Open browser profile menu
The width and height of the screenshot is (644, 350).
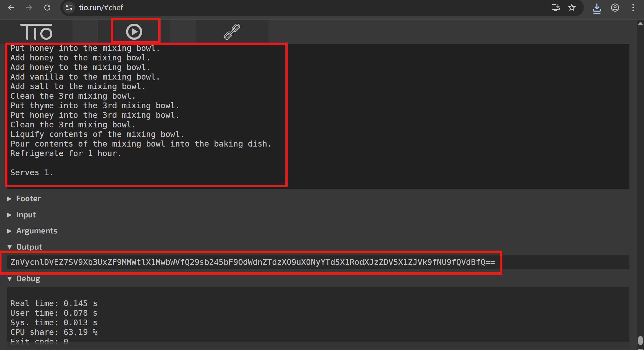(x=615, y=8)
